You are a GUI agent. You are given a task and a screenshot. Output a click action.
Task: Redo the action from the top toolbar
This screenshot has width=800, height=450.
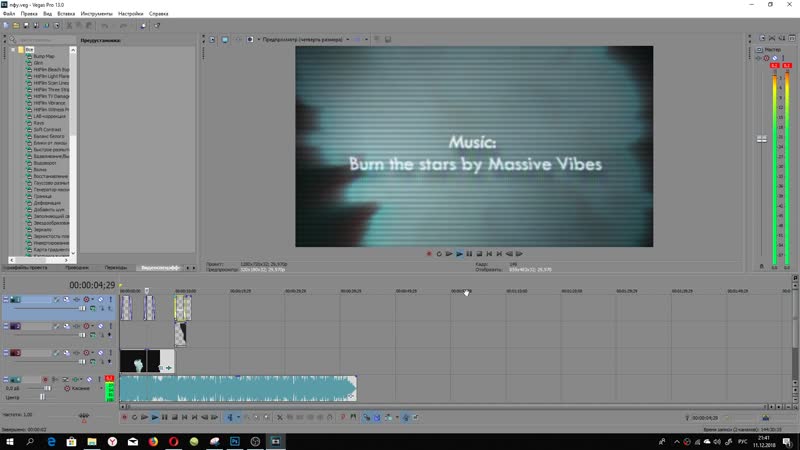(x=123, y=26)
